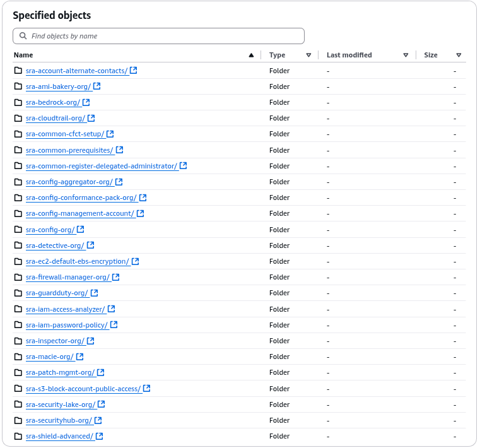Open the sra-firewall-manager-org/ folder link
Viewport: 480px width, 448px height.
67,277
